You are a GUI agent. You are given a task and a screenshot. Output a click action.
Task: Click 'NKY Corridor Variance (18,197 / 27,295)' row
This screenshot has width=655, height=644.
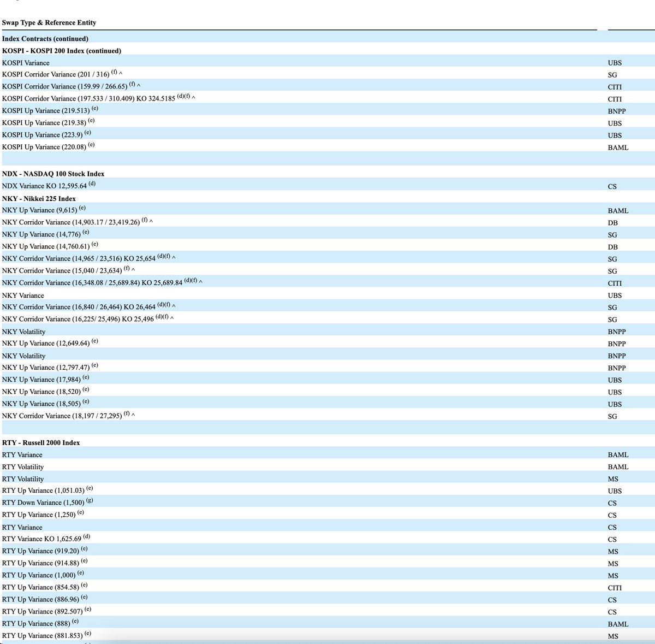click(327, 415)
